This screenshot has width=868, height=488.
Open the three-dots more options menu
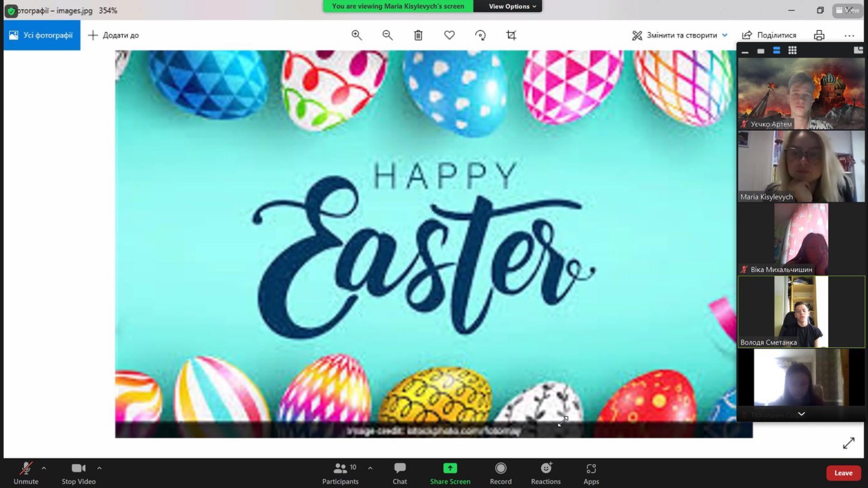(849, 35)
